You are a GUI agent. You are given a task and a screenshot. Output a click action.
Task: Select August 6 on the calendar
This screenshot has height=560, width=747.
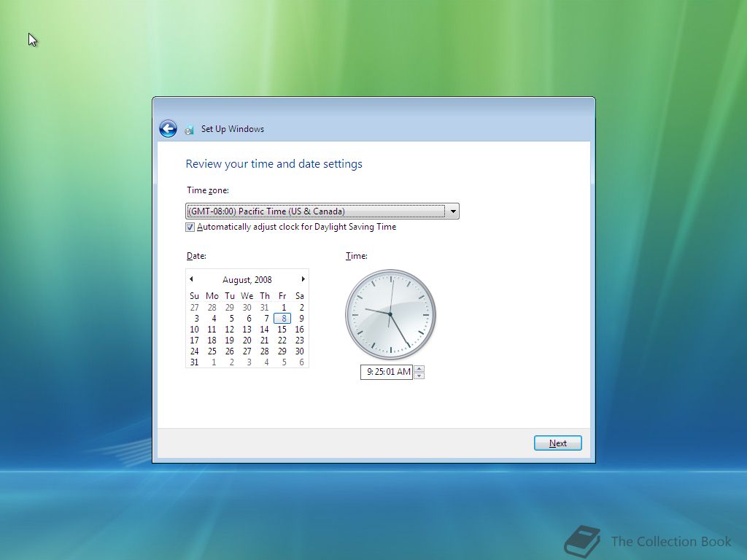(249, 319)
